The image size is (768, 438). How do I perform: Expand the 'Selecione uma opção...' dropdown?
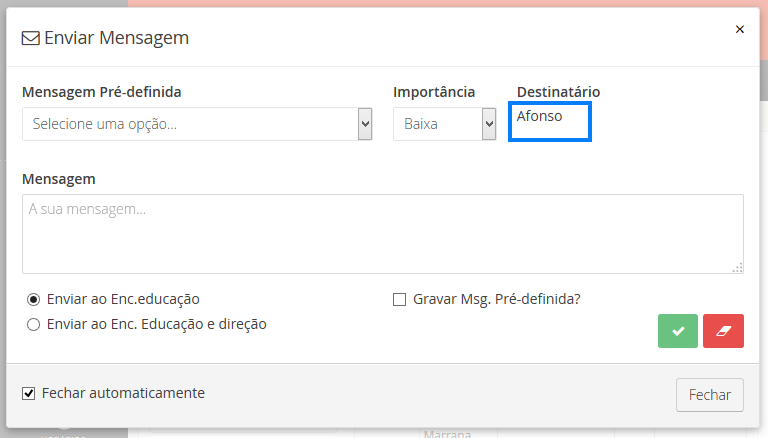click(x=197, y=124)
